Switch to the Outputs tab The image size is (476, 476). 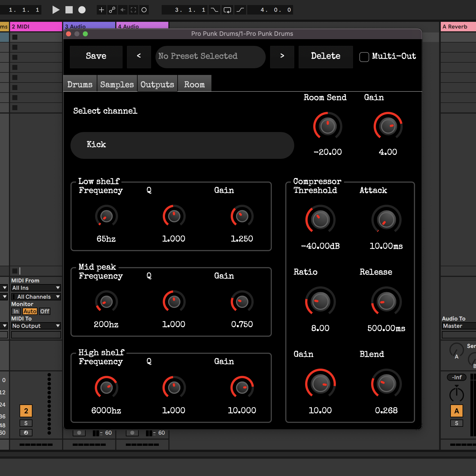tap(157, 84)
